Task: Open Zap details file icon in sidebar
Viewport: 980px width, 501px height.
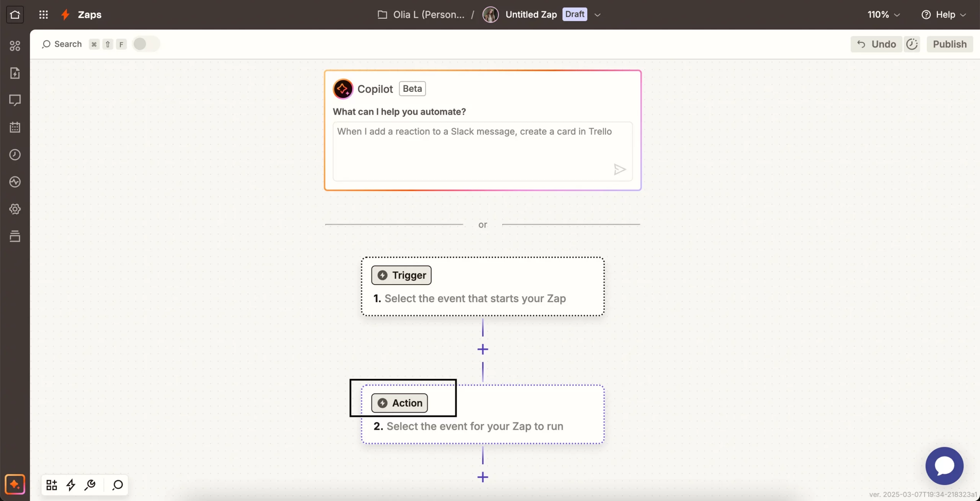Action: click(x=15, y=73)
